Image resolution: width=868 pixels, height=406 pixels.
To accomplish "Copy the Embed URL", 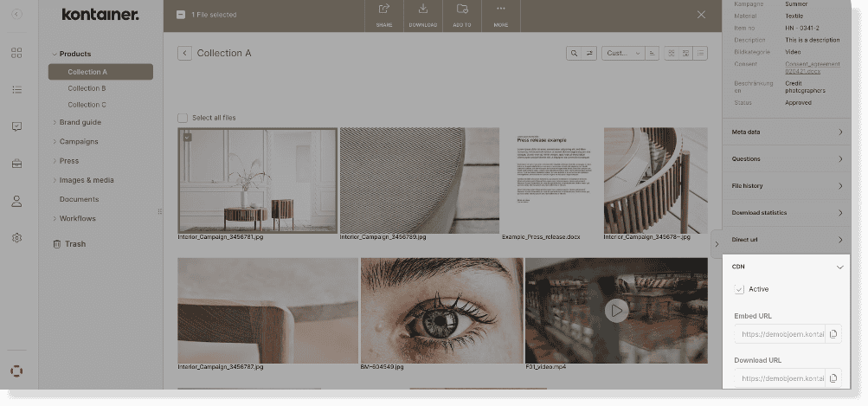I will [833, 334].
